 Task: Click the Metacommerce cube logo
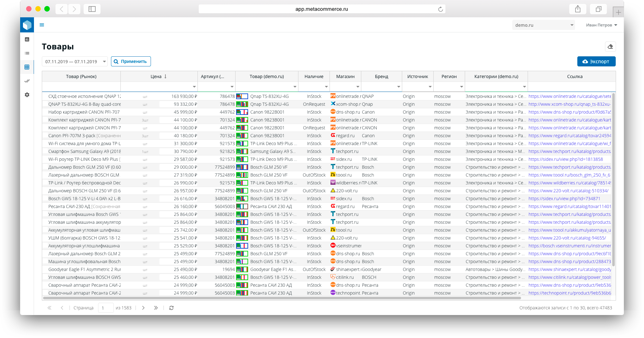[x=27, y=25]
